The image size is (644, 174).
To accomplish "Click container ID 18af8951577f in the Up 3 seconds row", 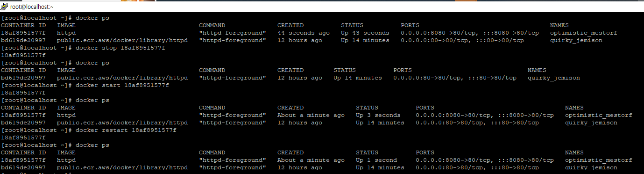I will click(23, 115).
